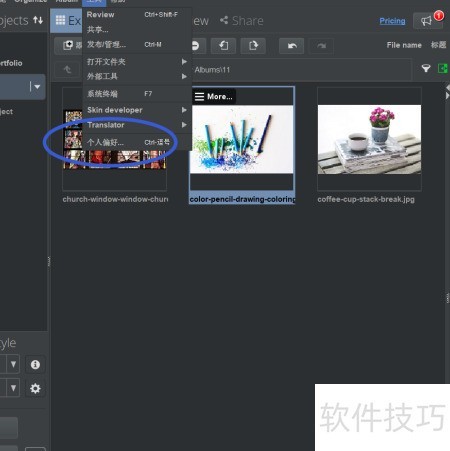The width and height of the screenshot is (450, 451).
Task: Click the round exclude toolbar icon
Action: pos(196,45)
